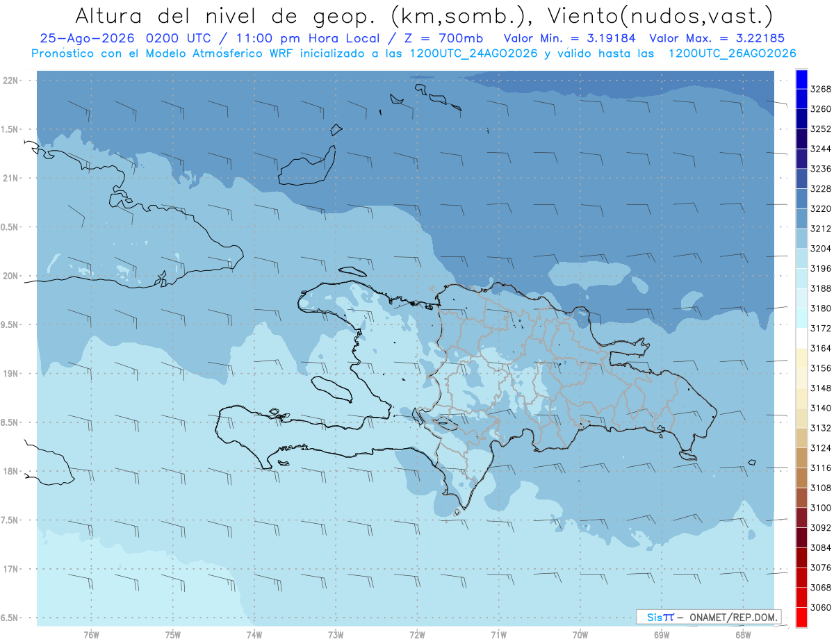Click the '19N' latitude label

[x=12, y=374]
